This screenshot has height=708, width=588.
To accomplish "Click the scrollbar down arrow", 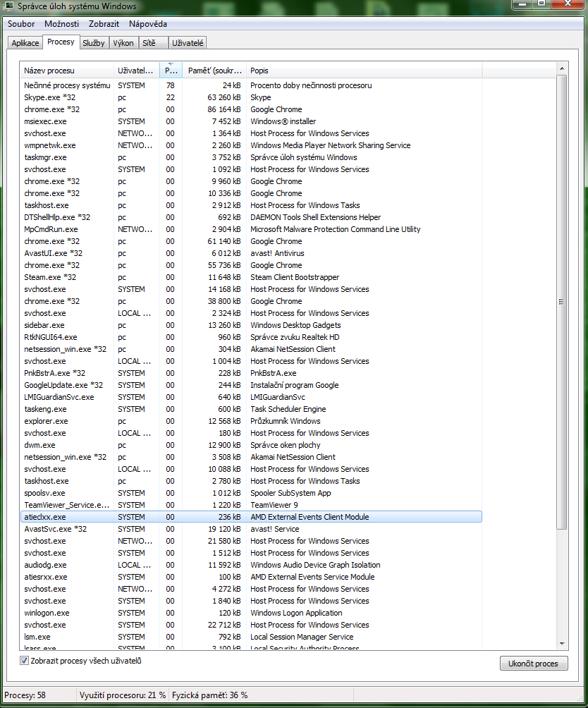I will click(x=562, y=643).
